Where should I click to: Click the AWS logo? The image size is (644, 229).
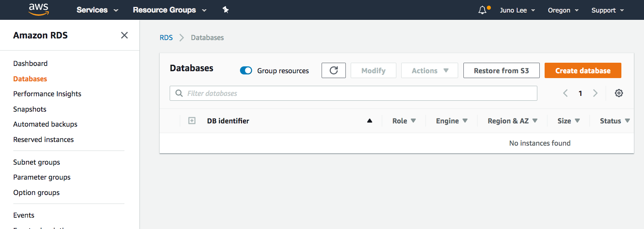(x=39, y=9)
